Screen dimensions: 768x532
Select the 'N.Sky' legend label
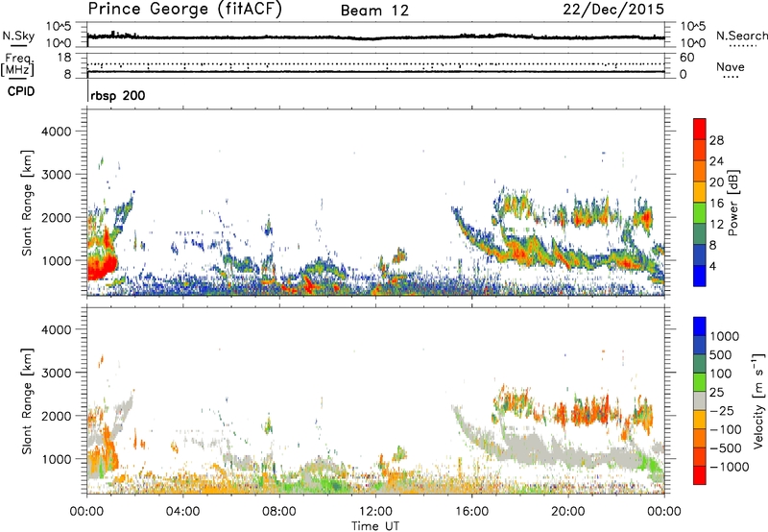[x=18, y=36]
